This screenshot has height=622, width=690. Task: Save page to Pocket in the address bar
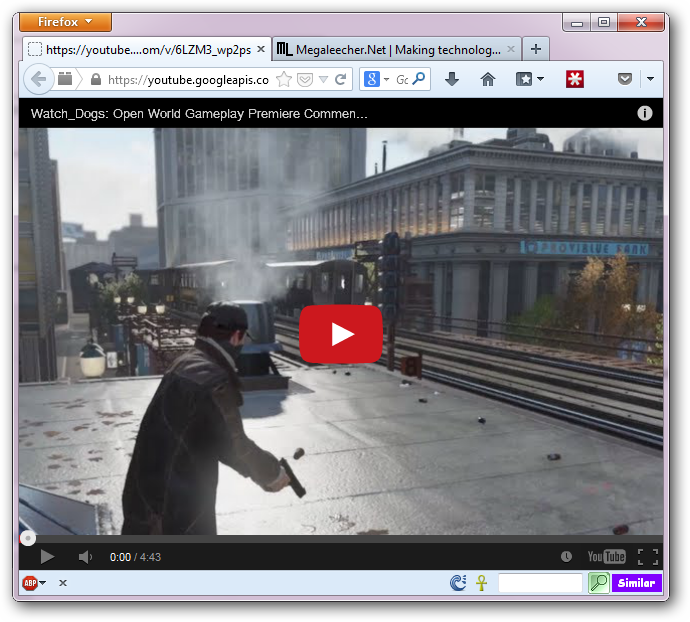tap(305, 80)
